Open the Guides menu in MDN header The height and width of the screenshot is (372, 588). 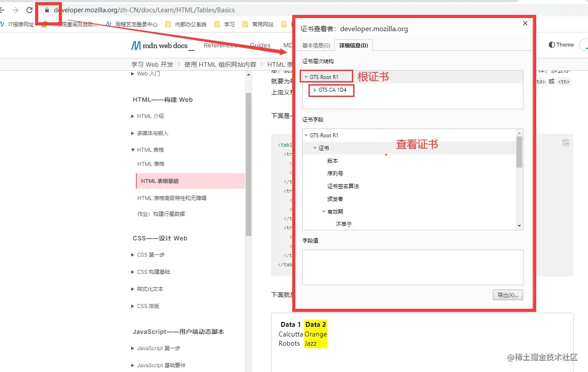tap(260, 45)
